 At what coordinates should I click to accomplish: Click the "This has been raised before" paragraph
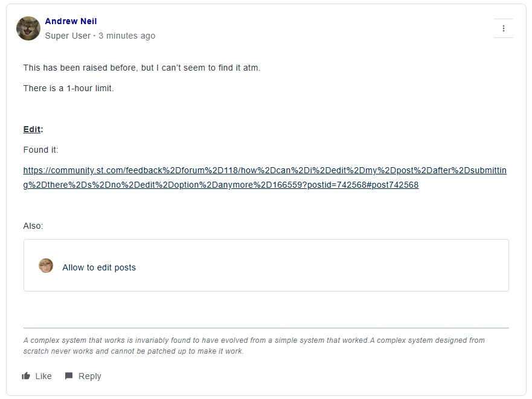142,68
